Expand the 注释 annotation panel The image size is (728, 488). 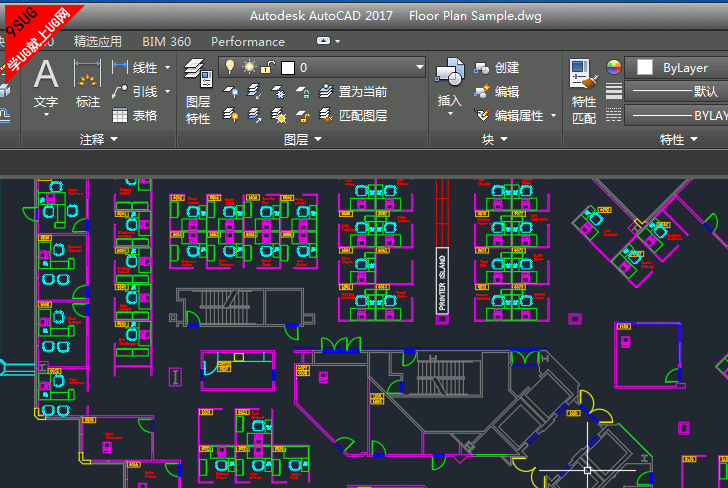[x=98, y=139]
